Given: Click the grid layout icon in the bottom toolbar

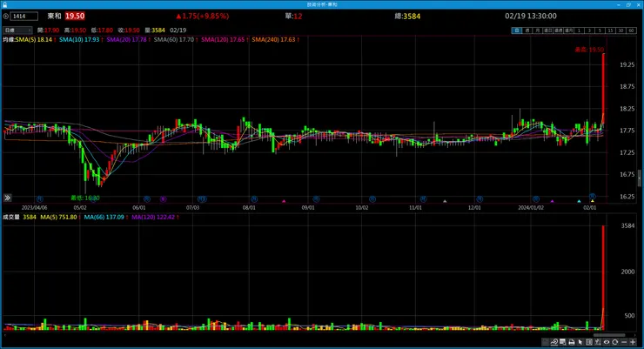Looking at the screenshot, I should [x=589, y=342].
